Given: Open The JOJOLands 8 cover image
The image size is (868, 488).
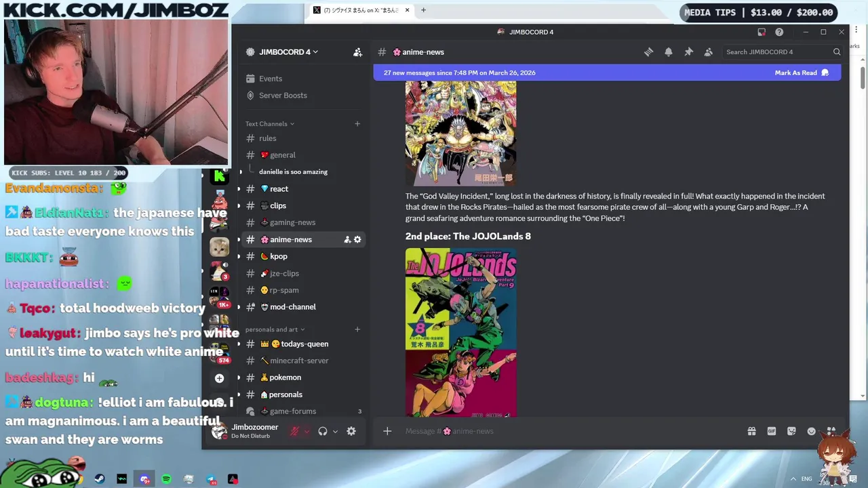Looking at the screenshot, I should point(460,332).
